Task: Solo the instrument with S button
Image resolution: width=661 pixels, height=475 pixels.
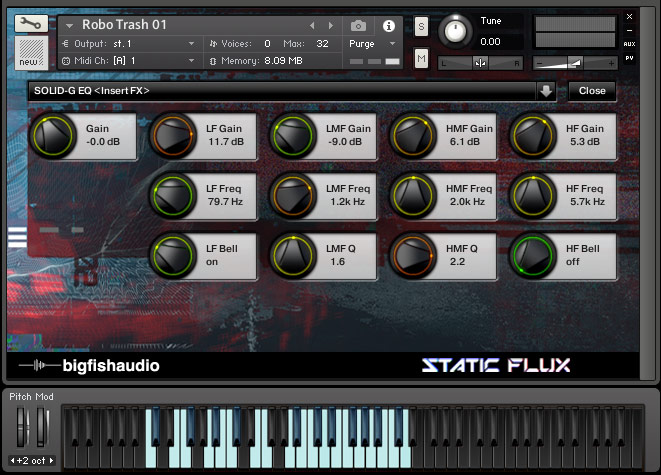Action: pyautogui.click(x=421, y=27)
